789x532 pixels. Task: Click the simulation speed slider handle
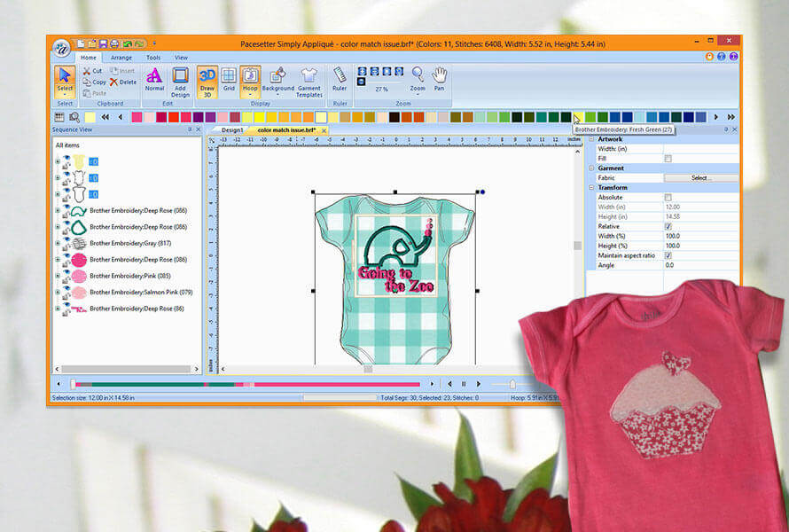click(x=512, y=384)
